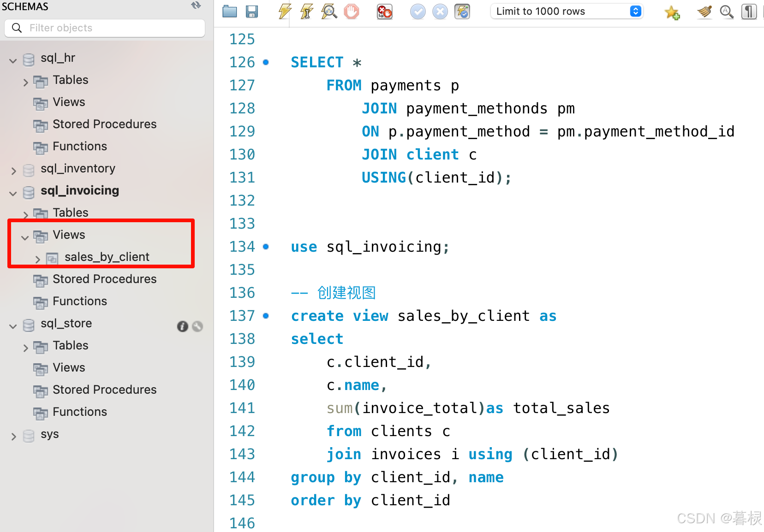Expand Tables under the sql_hr schema
764x532 pixels.
[x=26, y=83]
